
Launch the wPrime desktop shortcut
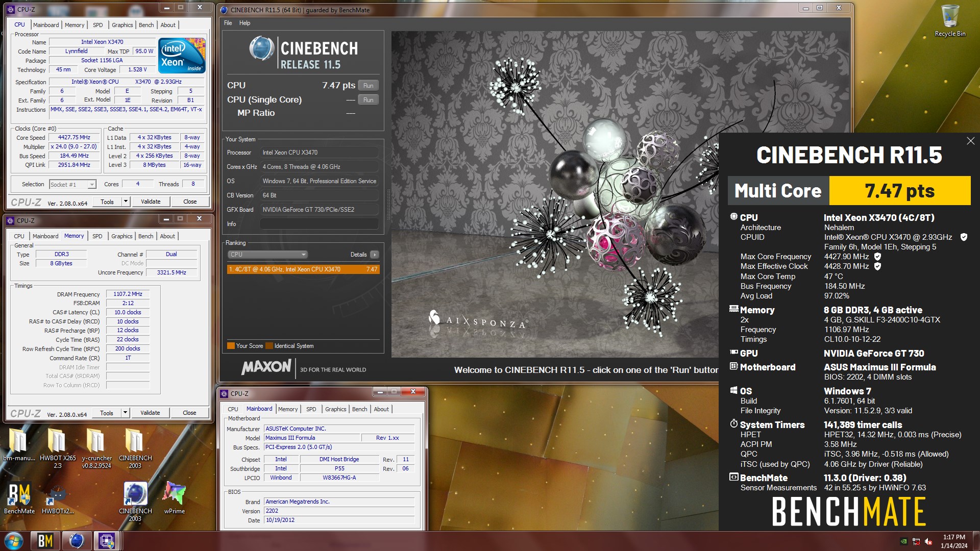[x=174, y=497]
